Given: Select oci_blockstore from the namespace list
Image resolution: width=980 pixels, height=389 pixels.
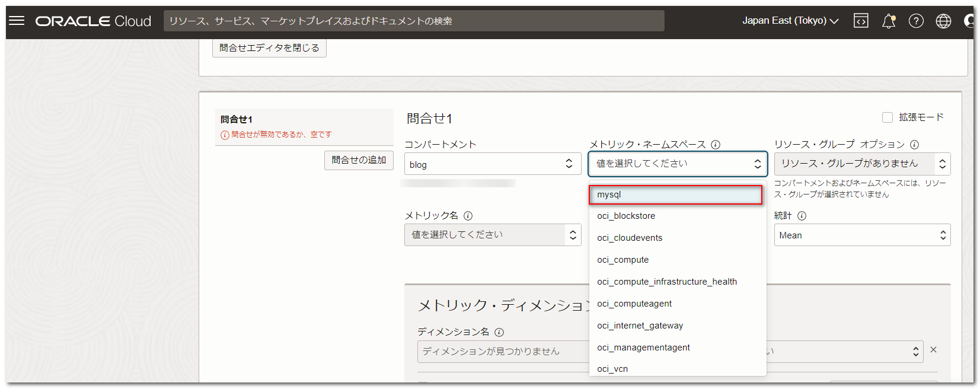Looking at the screenshot, I should [x=678, y=216].
